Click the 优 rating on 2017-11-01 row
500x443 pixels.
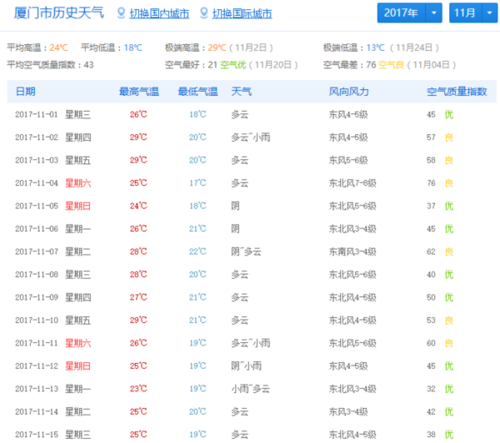[x=449, y=115]
